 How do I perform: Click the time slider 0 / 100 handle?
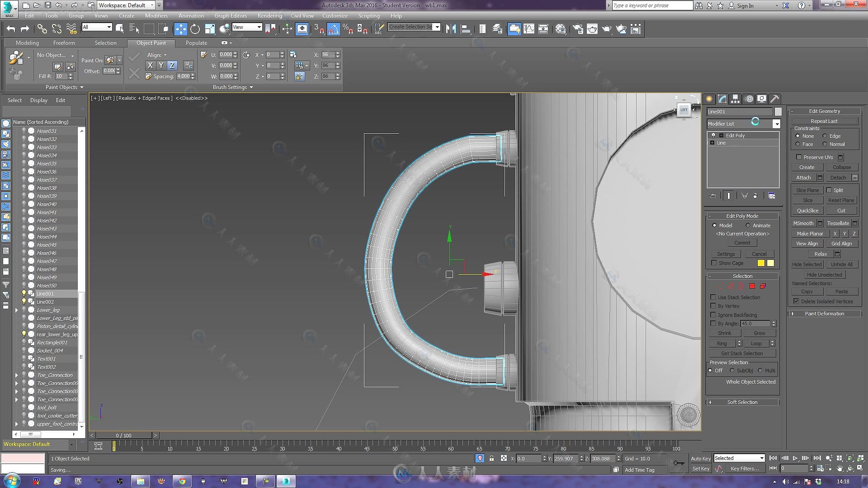tap(123, 436)
